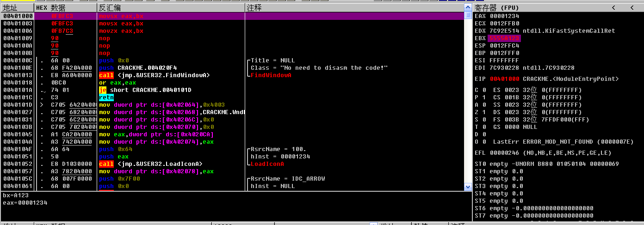Click the O flag value

pos(484,142)
